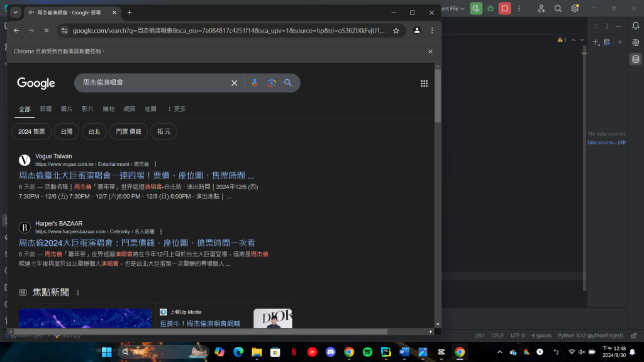Open Harper's BAZAAR result options dots

click(x=161, y=232)
